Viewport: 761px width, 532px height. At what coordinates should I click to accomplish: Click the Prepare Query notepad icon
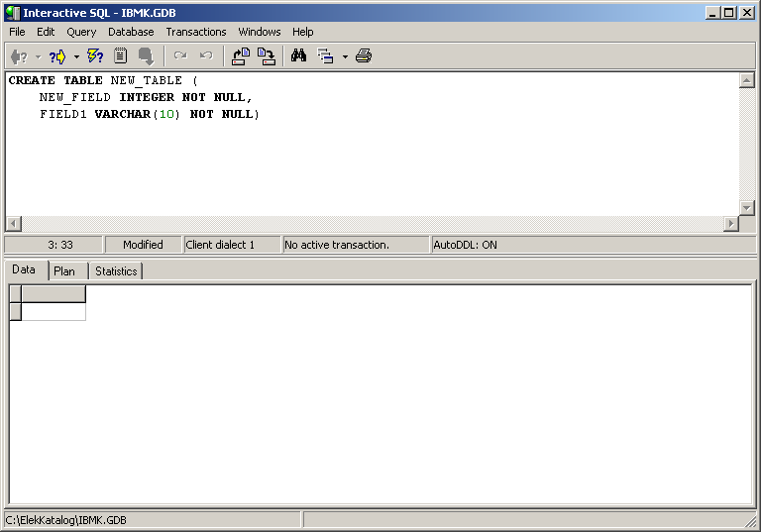120,56
